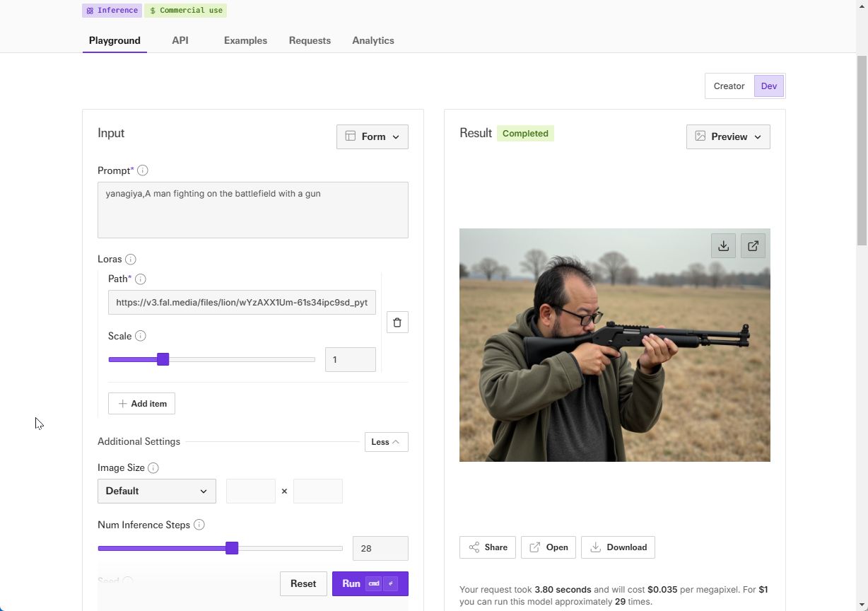This screenshot has width=868, height=611.
Task: Click the Path info icon
Action: [141, 279]
